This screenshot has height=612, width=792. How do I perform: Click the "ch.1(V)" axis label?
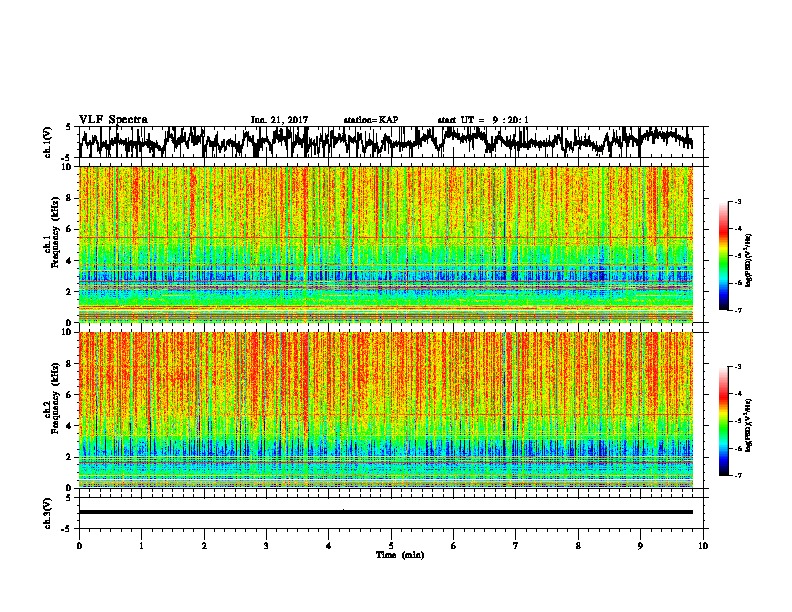point(48,142)
